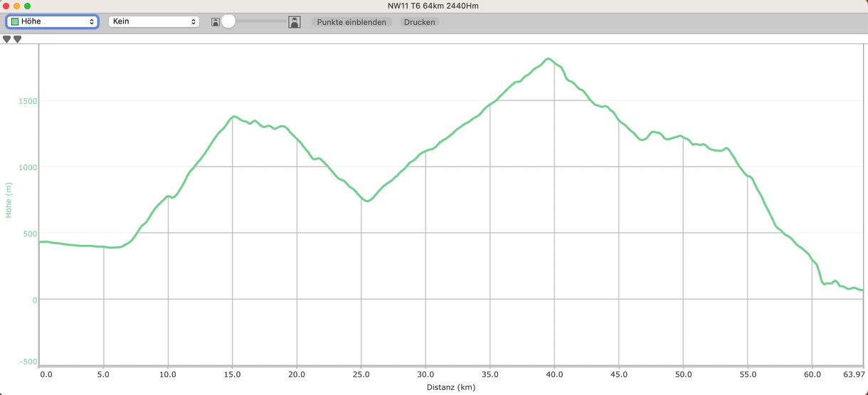Click the Drucken button

click(x=419, y=22)
